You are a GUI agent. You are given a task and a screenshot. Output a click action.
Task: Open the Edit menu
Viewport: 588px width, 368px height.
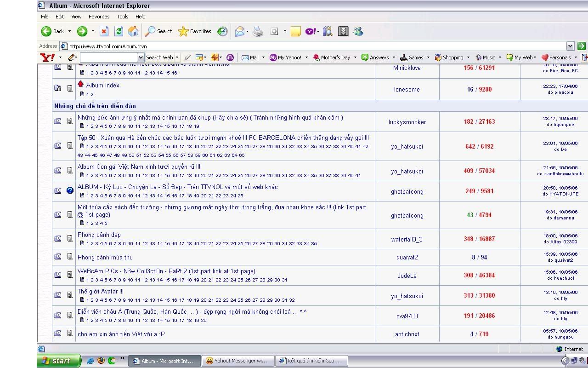click(x=60, y=17)
